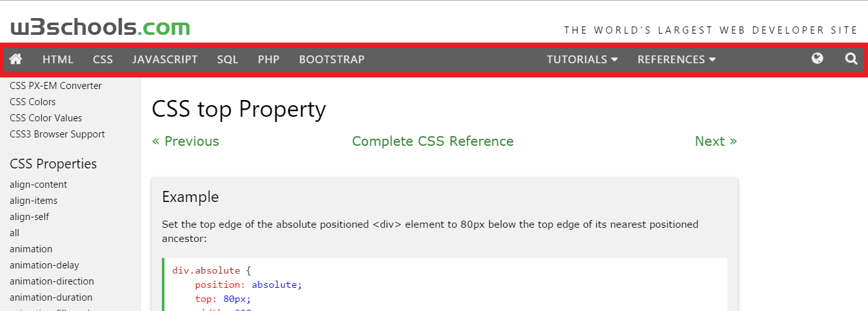Click the Previous page link
868x311 pixels.
point(186,141)
